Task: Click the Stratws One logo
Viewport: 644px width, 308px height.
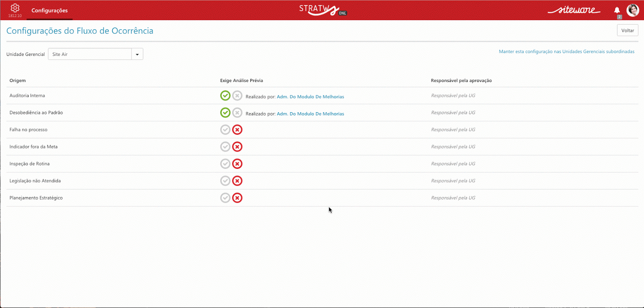Action: coord(323,10)
